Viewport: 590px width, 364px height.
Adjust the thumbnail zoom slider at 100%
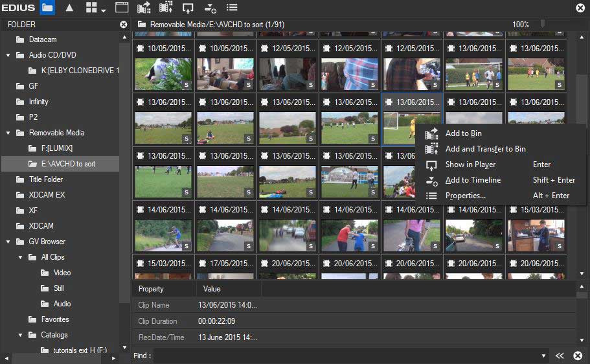542,24
